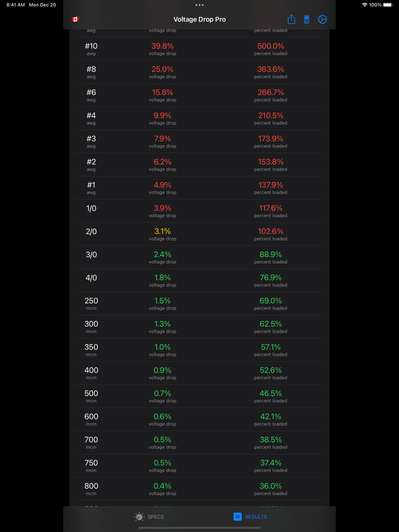This screenshot has height=532, width=399.
Task: Tap the 3.1% voltage drop value
Action: pos(162,231)
